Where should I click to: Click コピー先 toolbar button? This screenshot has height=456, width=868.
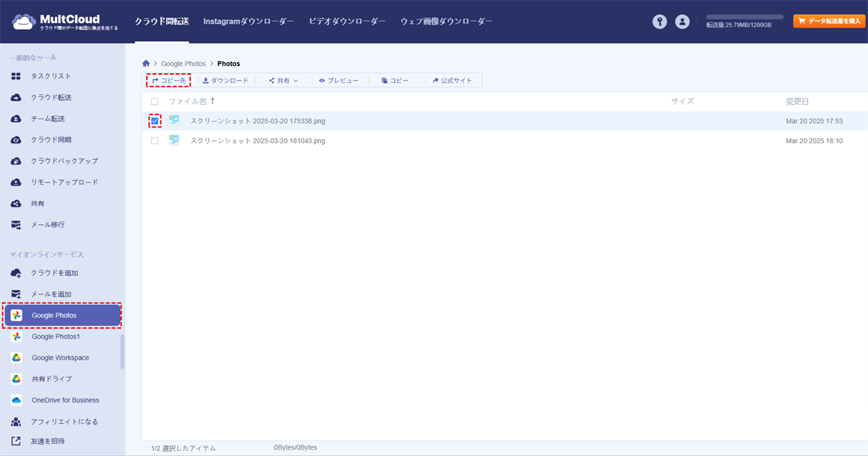tap(169, 80)
